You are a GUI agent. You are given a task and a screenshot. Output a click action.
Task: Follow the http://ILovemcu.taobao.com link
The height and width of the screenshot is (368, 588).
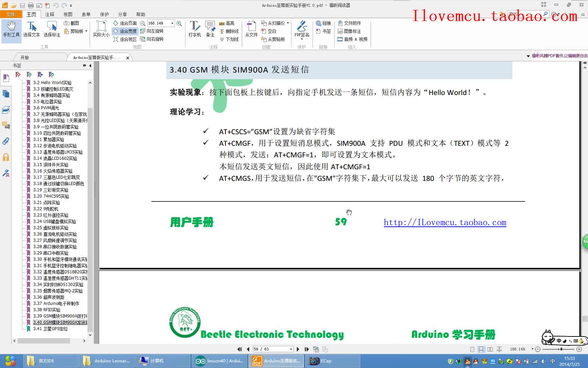click(445, 223)
